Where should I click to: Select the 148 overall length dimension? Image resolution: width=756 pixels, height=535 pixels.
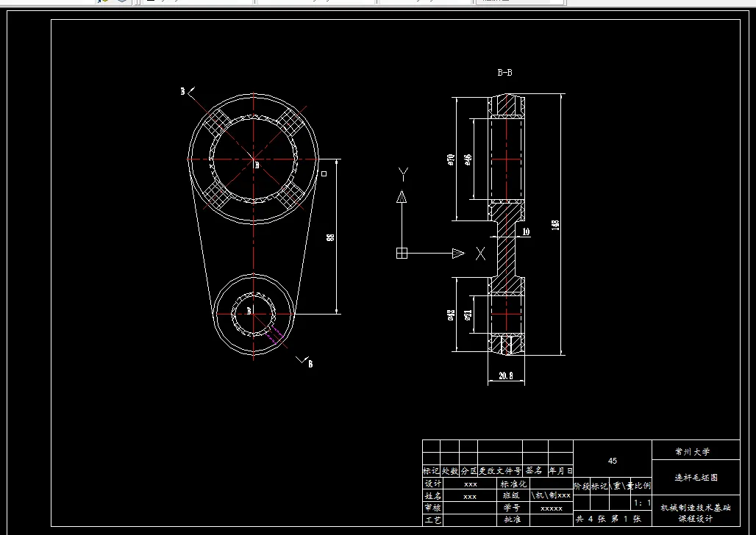[x=555, y=225]
